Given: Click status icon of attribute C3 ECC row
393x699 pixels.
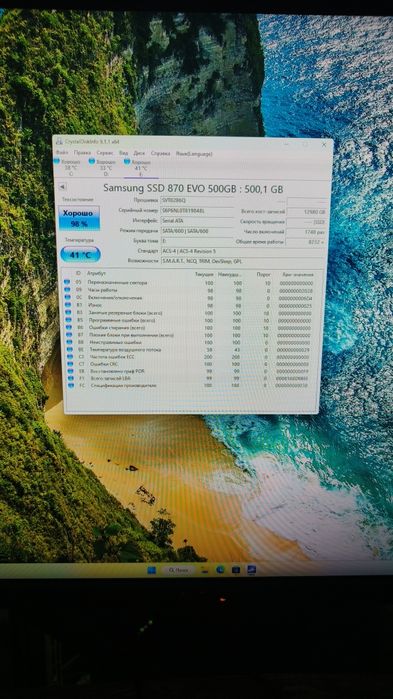Looking at the screenshot, I should point(70,357).
